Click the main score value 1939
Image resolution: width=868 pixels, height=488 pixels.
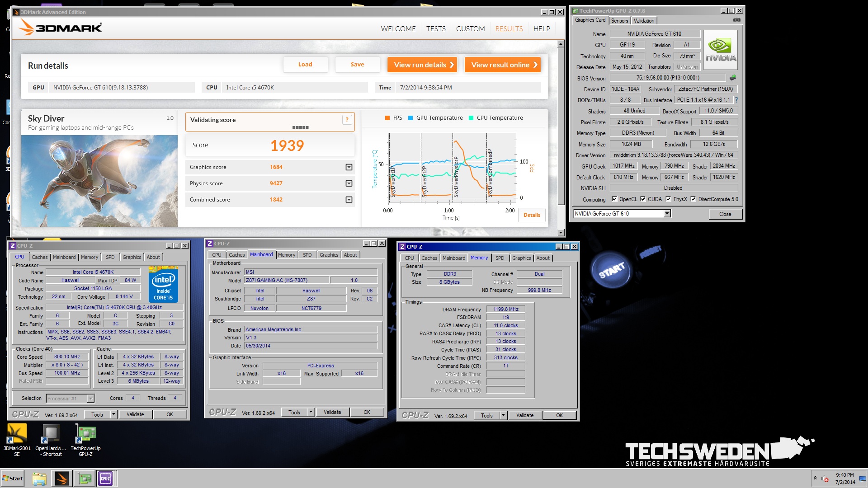[287, 145]
